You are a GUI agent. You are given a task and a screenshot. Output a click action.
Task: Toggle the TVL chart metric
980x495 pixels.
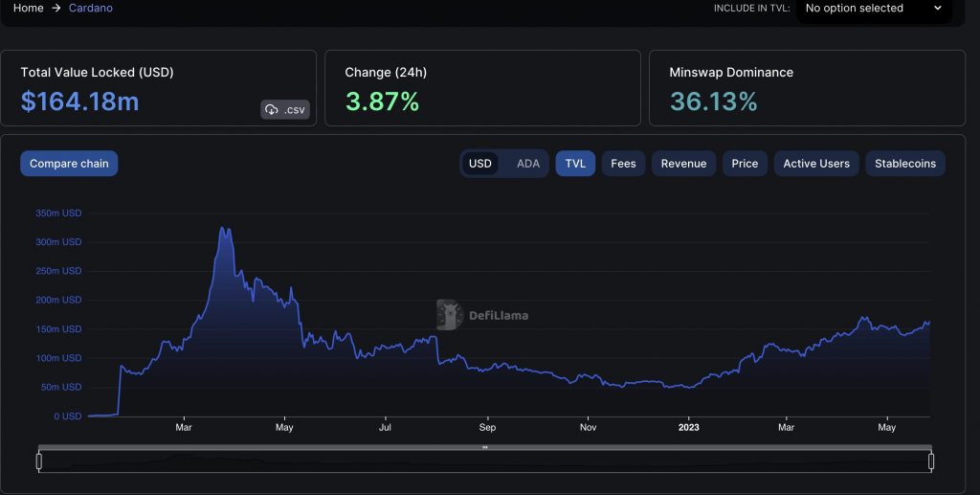[x=575, y=163]
